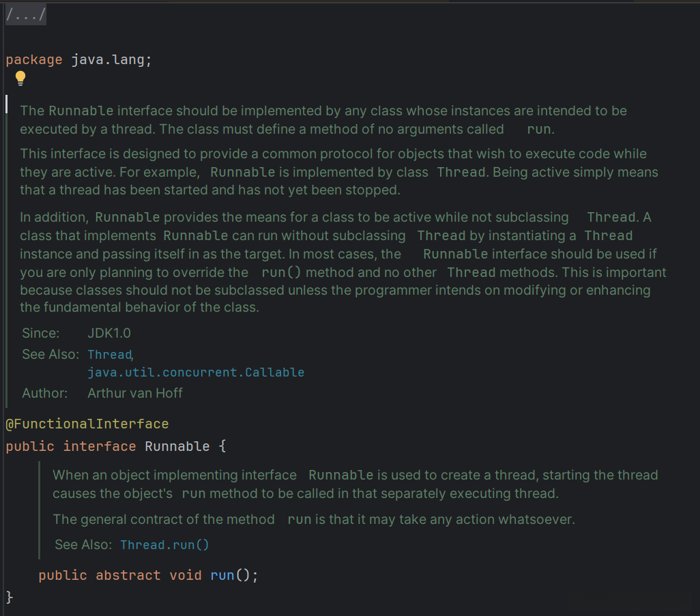Click the run method name in declaration
The width and height of the screenshot is (700, 616).
coord(222,576)
